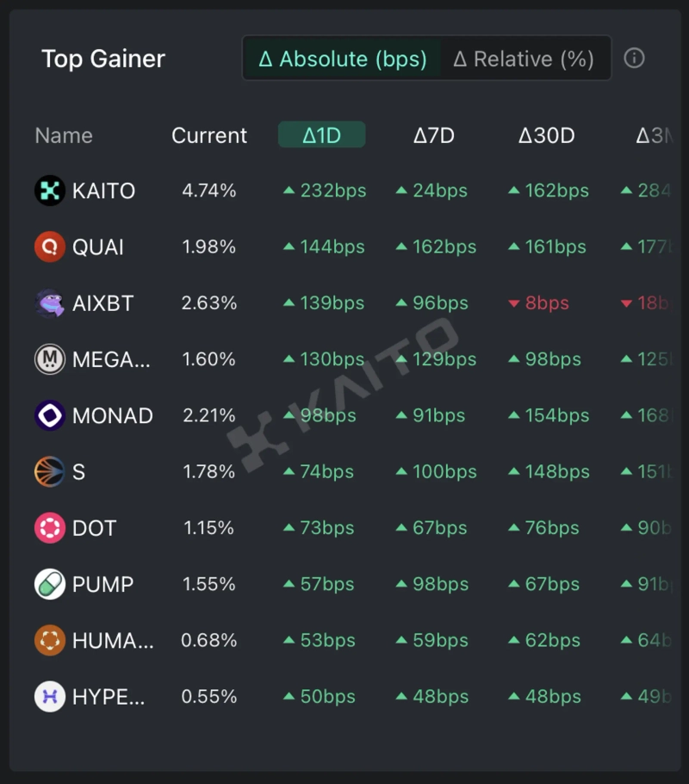Sort by the Name column header

(x=64, y=135)
